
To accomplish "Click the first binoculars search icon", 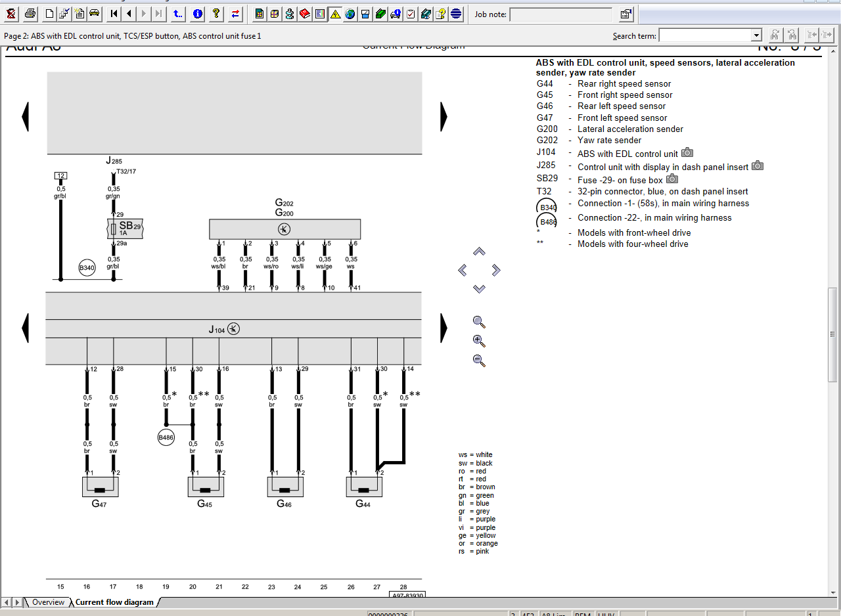I will [775, 35].
